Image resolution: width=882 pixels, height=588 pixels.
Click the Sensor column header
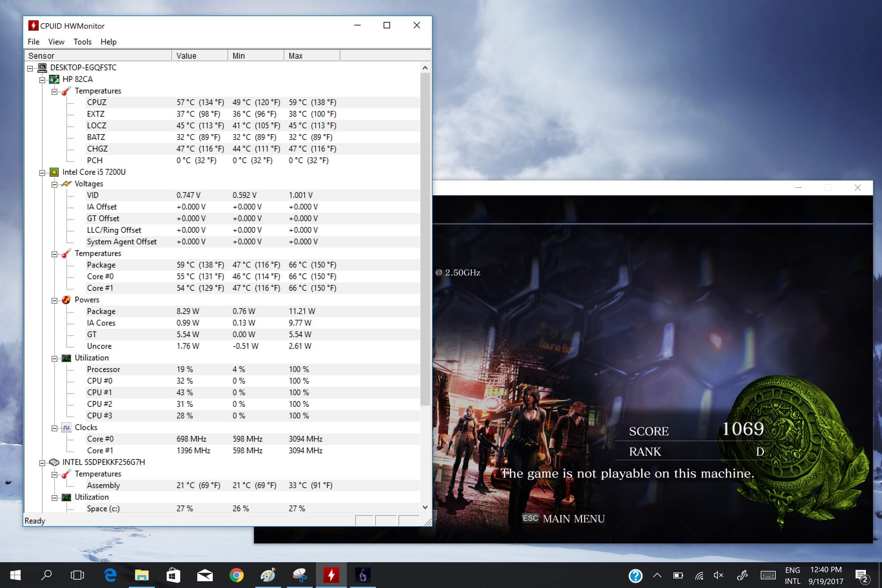pos(98,55)
